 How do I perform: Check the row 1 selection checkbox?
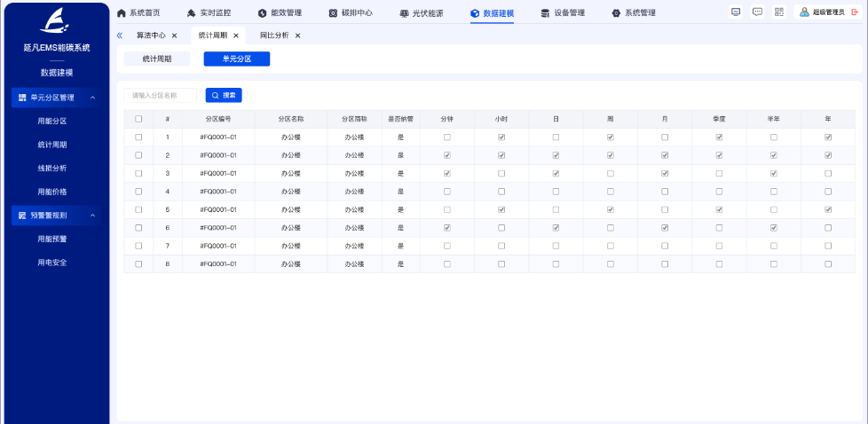pyautogui.click(x=138, y=137)
